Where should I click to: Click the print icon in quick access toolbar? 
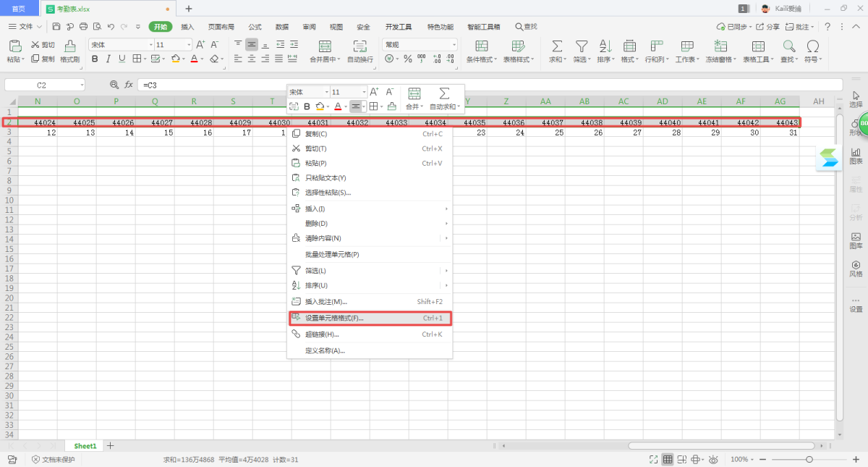pos(83,27)
